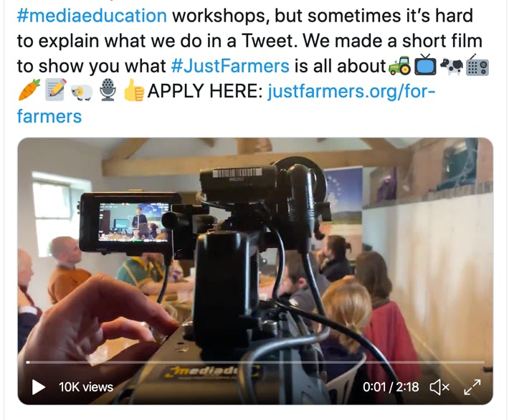
Task: Click the playhead at the progress bar start
Action: (x=28, y=362)
